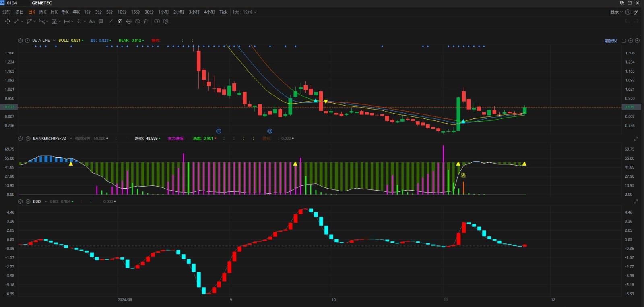Reset the chart zoom level
This screenshot has width=644, height=307.
(x=624, y=41)
